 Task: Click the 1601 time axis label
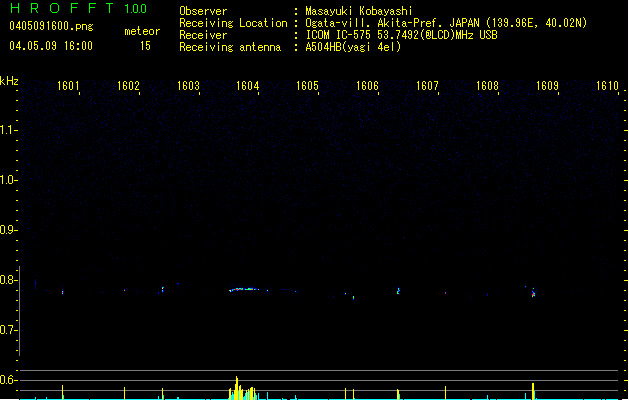[68, 86]
